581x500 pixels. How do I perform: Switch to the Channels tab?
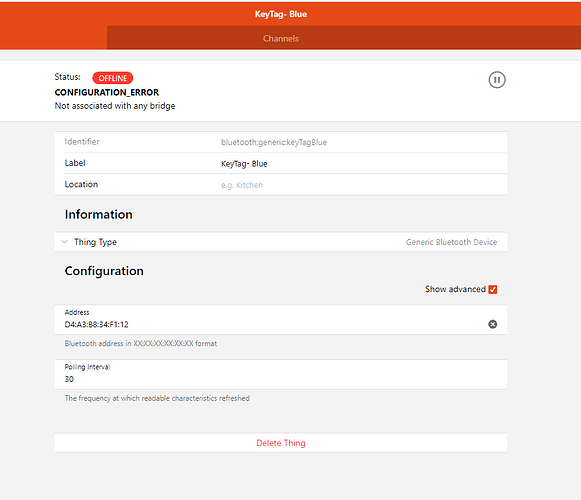pos(281,38)
